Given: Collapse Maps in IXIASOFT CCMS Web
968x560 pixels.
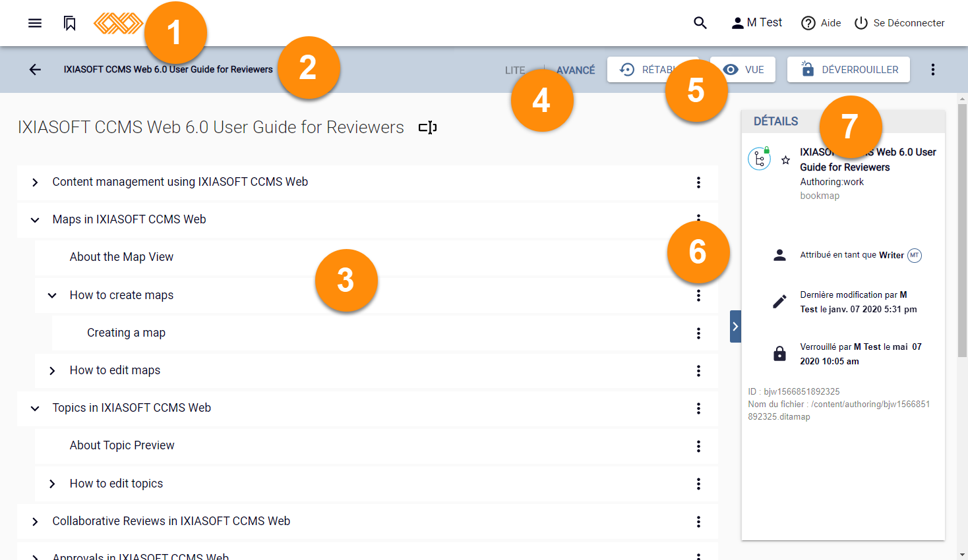Looking at the screenshot, I should (x=35, y=220).
